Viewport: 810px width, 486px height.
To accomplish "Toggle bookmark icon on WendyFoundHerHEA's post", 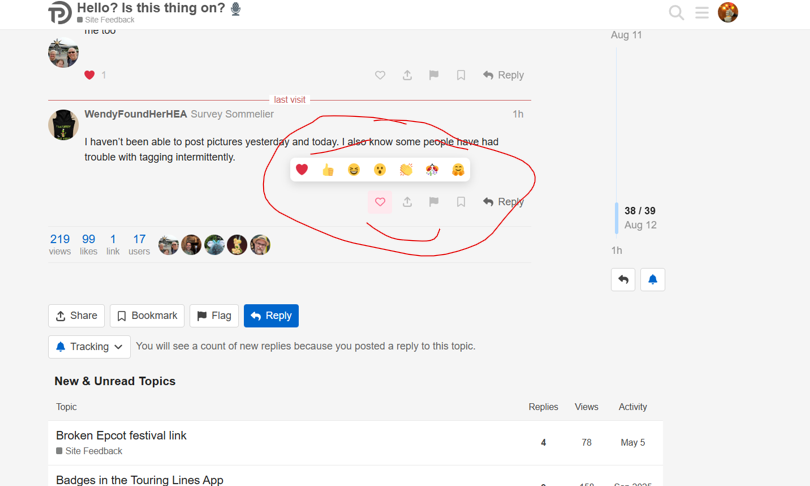I will pos(461,202).
